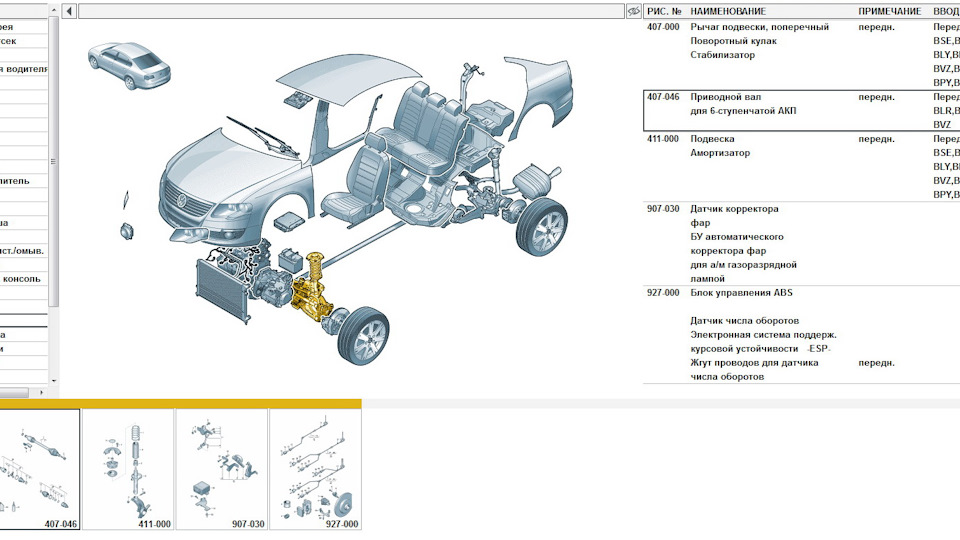Click 'Датчик корректора' entry
The image size is (960, 540).
point(734,209)
